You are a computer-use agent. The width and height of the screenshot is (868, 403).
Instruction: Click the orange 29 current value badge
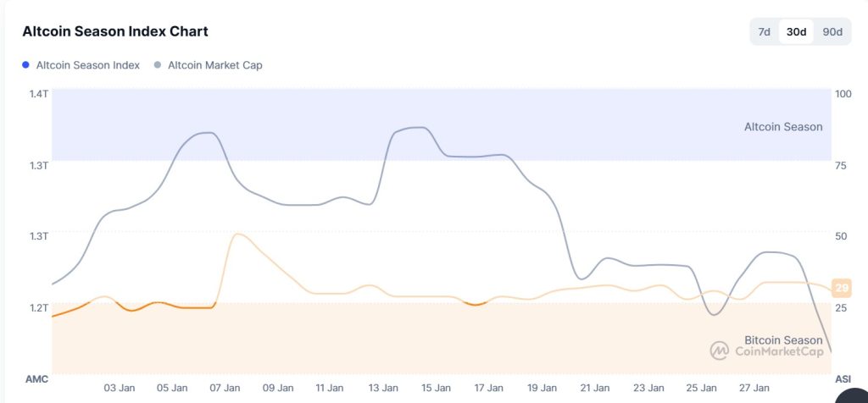tap(842, 288)
